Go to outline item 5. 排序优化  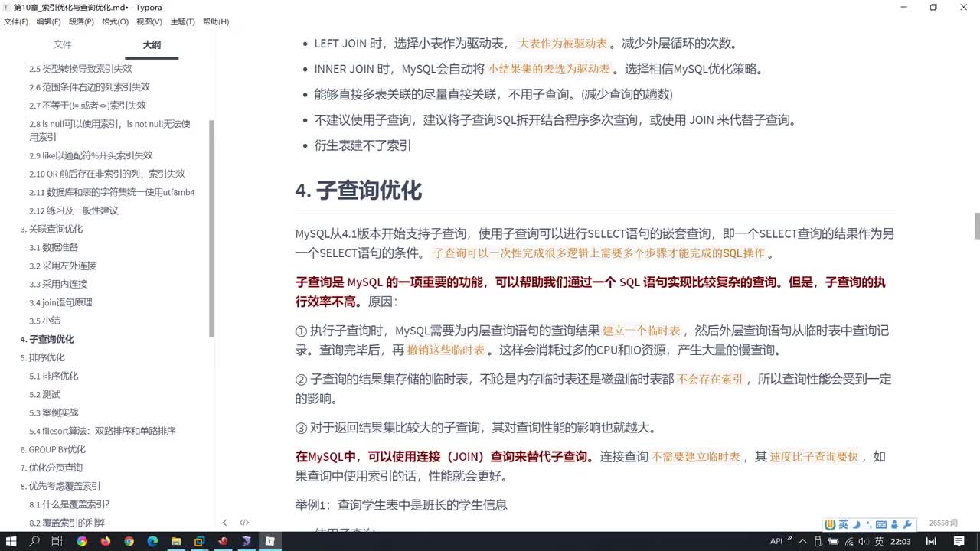coord(43,357)
